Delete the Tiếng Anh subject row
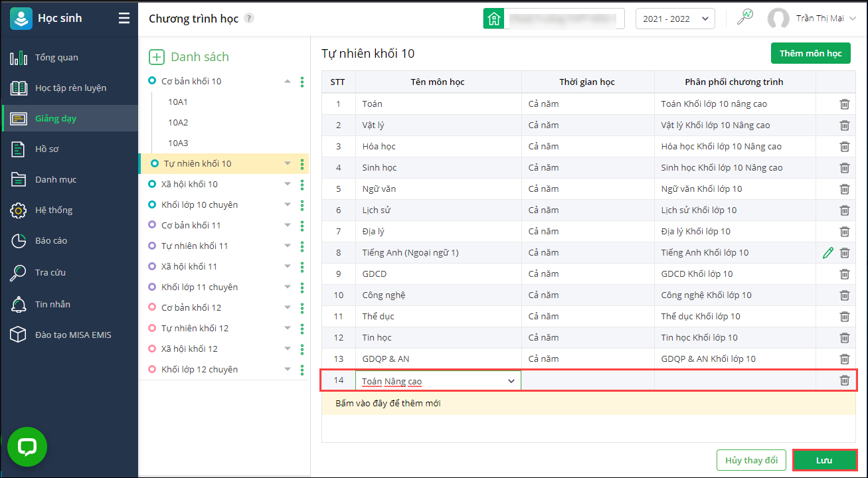 [x=845, y=253]
